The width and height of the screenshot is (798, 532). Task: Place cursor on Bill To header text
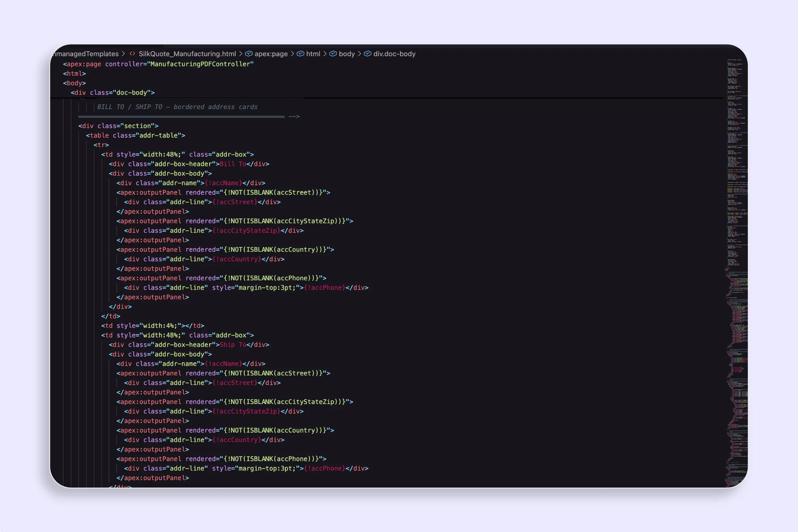pos(233,164)
